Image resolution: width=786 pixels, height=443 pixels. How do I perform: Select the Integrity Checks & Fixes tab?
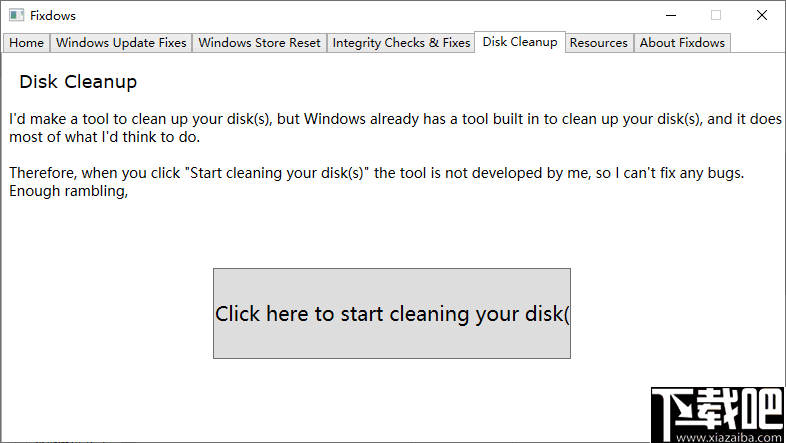(401, 43)
